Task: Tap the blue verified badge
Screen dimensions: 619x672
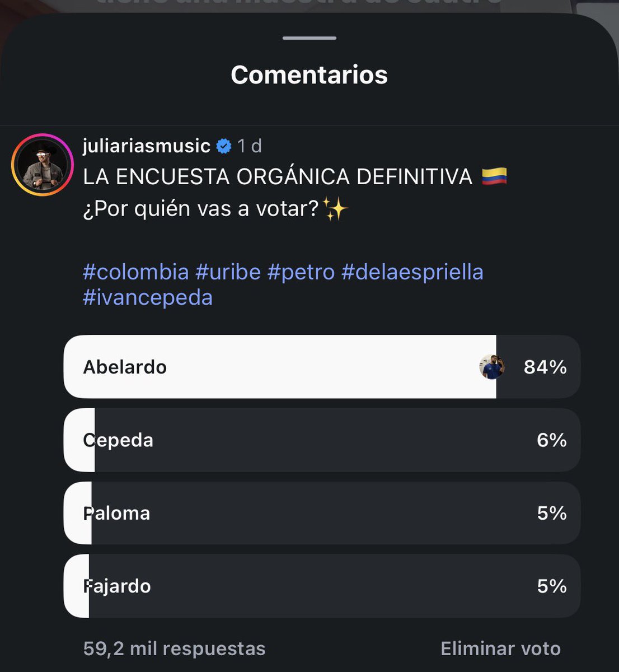Action: (224, 146)
